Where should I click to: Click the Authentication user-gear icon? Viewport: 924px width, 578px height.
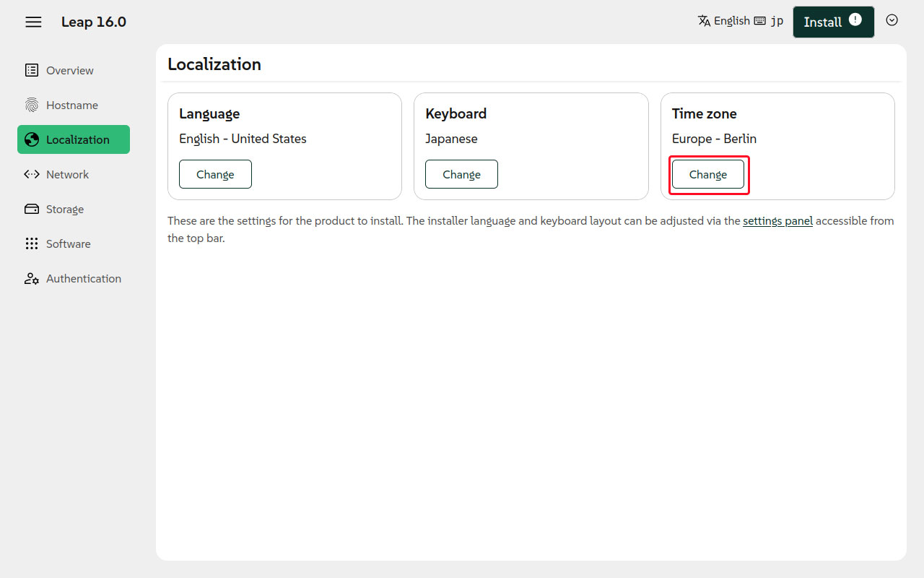[32, 278]
